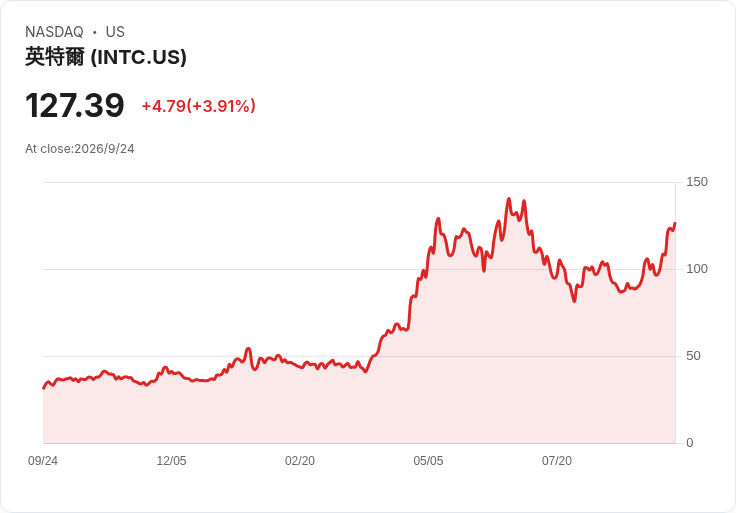Image resolution: width=736 pixels, height=513 pixels.
Task: Click the stock title 英特爾 (INTC.US)
Action: point(106,57)
